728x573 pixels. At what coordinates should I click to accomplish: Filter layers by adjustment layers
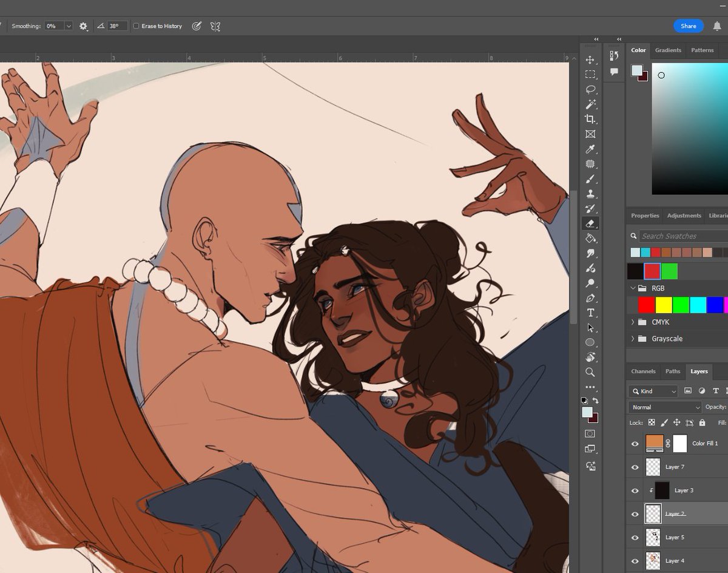[702, 392]
